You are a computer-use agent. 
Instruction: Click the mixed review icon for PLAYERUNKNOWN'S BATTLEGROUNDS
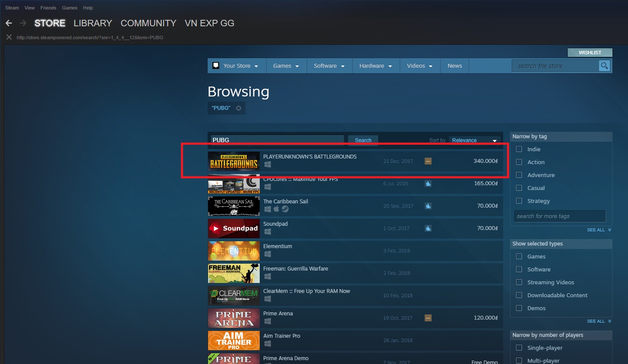pyautogui.click(x=428, y=161)
